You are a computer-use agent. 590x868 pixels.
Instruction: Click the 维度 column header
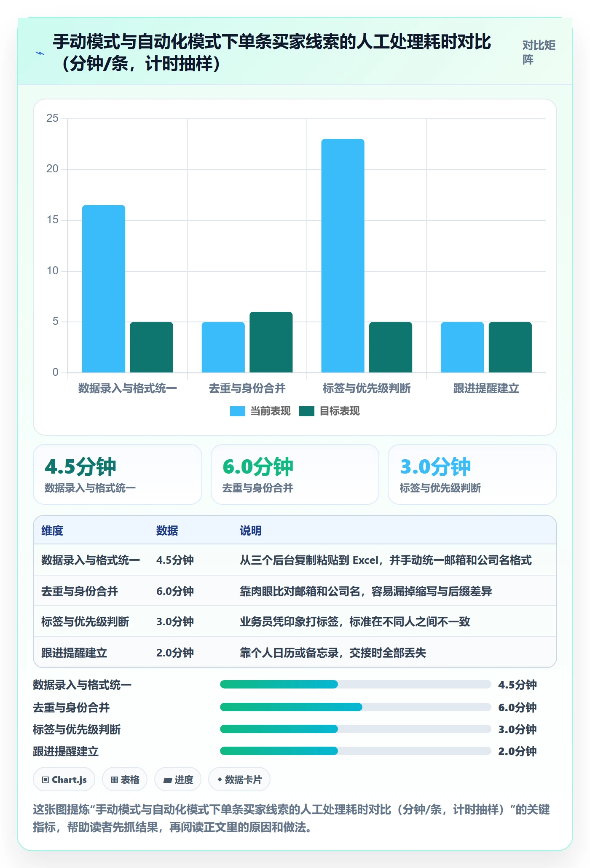click(x=52, y=530)
